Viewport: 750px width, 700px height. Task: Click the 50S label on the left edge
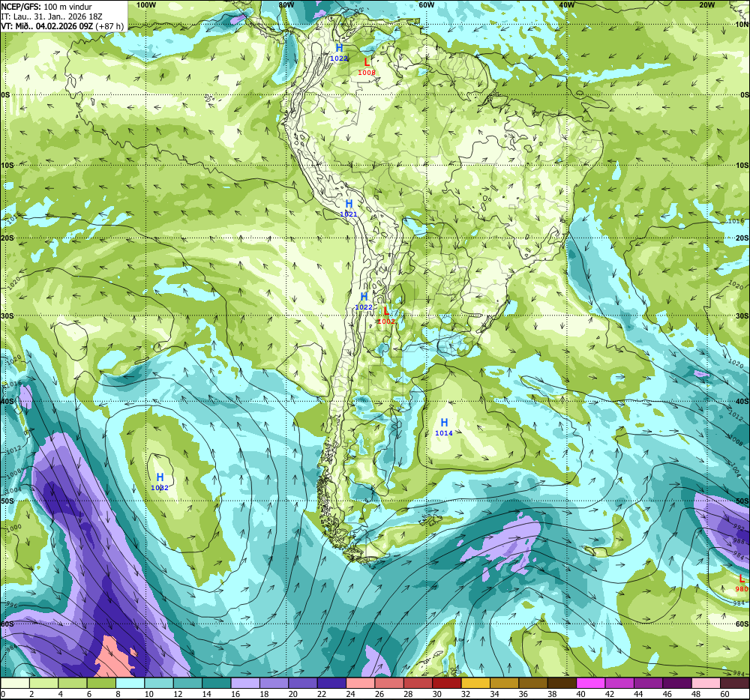click(x=7, y=501)
